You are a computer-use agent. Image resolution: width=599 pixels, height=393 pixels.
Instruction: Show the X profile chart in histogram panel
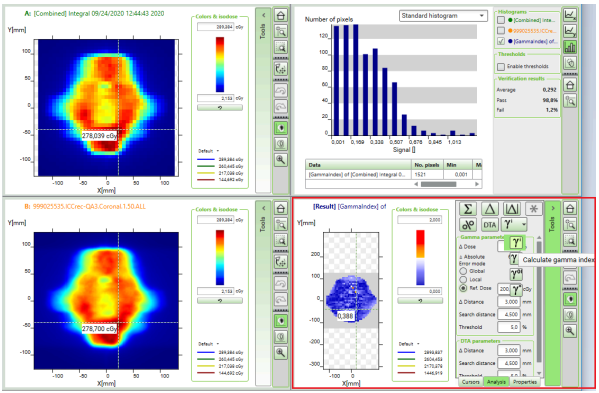tap(570, 15)
